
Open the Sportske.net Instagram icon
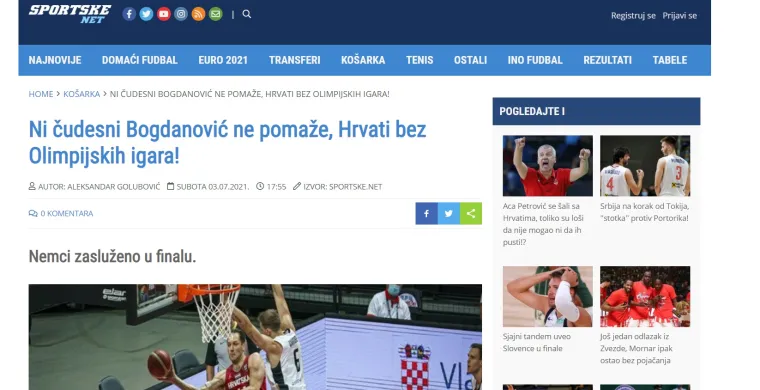pyautogui.click(x=181, y=14)
